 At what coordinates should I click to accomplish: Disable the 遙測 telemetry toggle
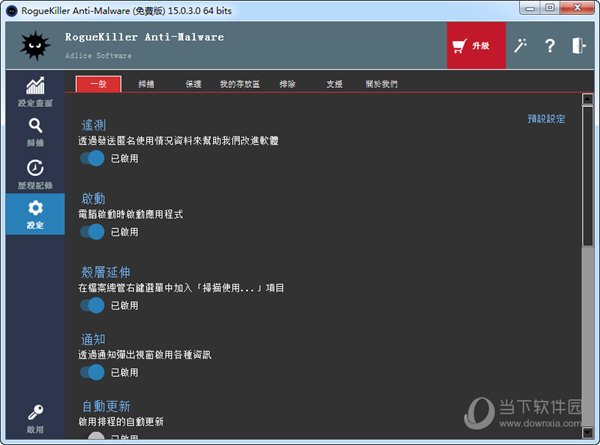tap(92, 158)
